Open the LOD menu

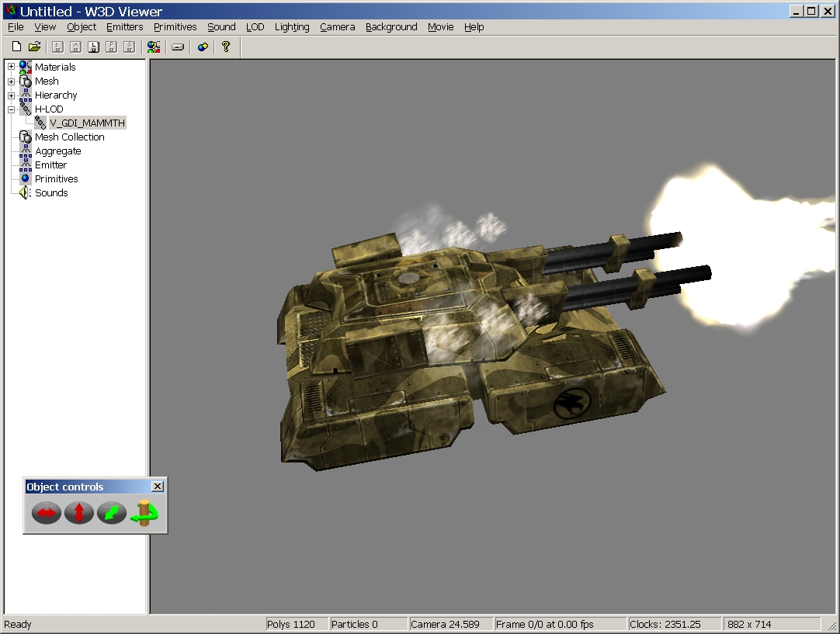tap(255, 27)
